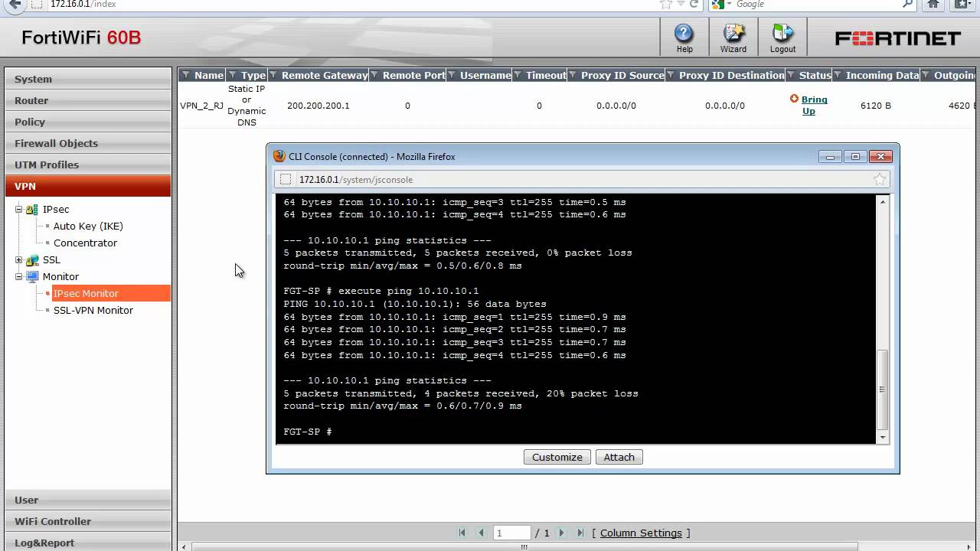Select Auto Key (IKE) in the tree

click(88, 226)
